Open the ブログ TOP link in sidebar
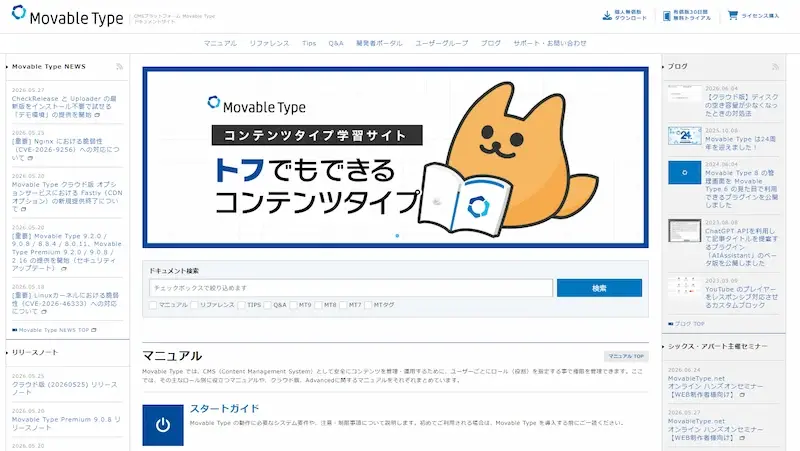 click(x=689, y=324)
